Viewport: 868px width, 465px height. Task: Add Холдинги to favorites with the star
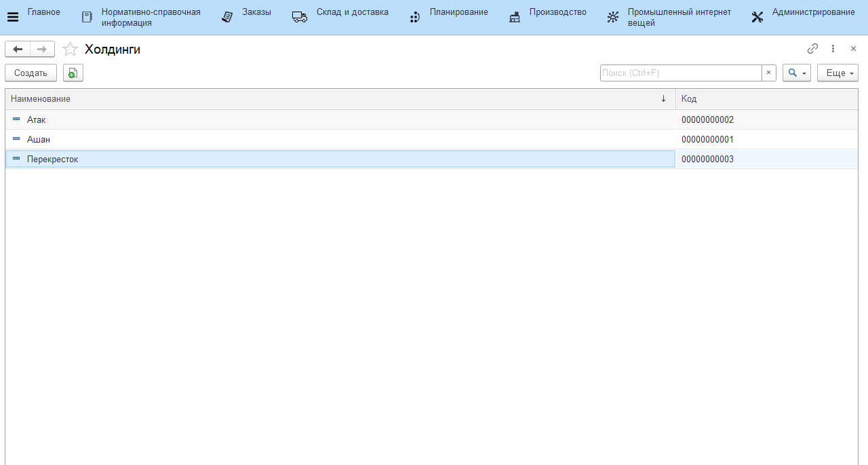[70, 50]
